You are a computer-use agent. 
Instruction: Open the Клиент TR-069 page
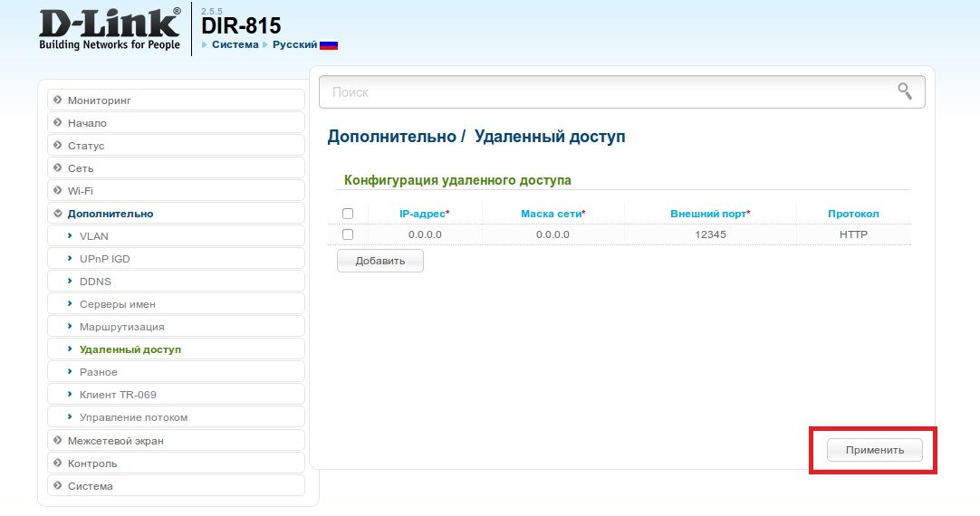point(118,395)
